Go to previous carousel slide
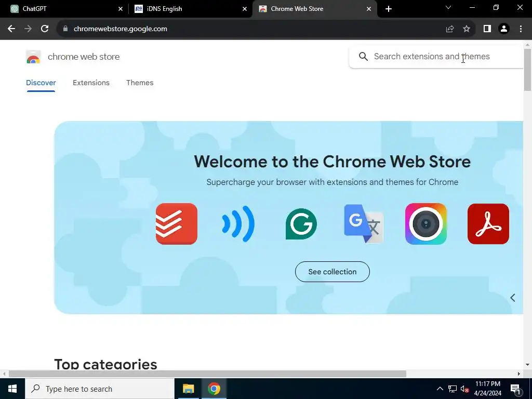 point(513,298)
